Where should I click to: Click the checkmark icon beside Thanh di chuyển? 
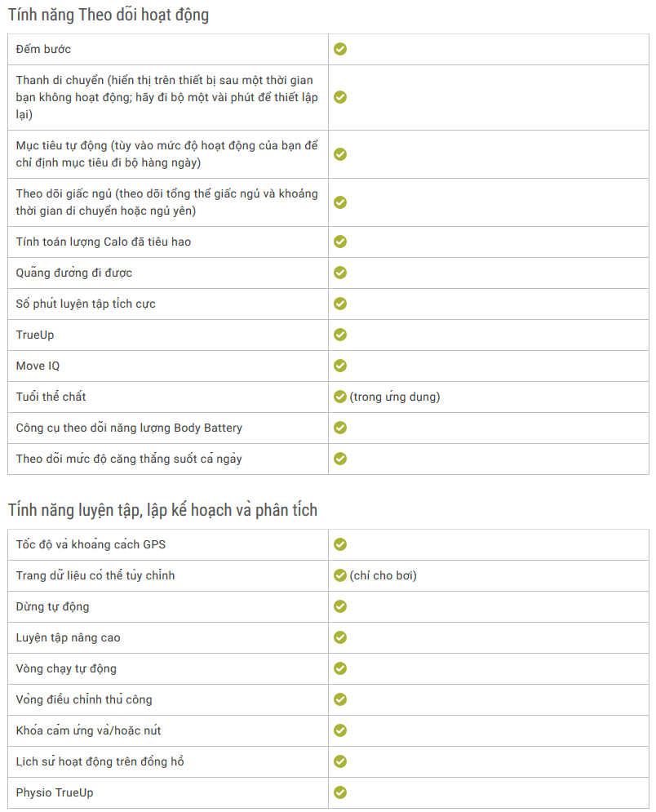[x=340, y=97]
